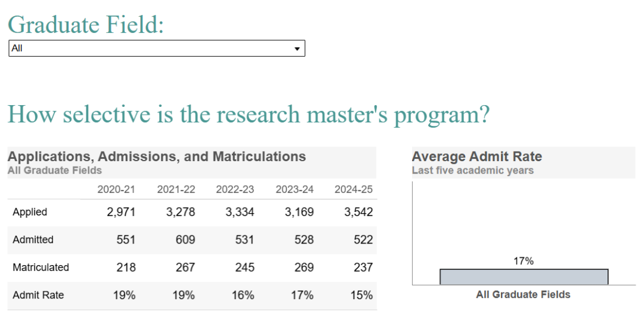Click the 2,971 applied value for 2020-21

point(121,212)
